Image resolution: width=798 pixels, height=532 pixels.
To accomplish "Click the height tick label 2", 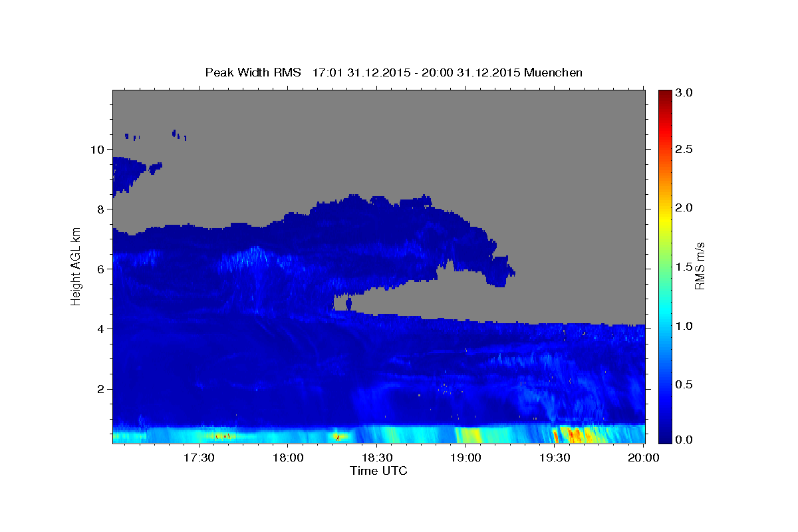I will 101,388.
